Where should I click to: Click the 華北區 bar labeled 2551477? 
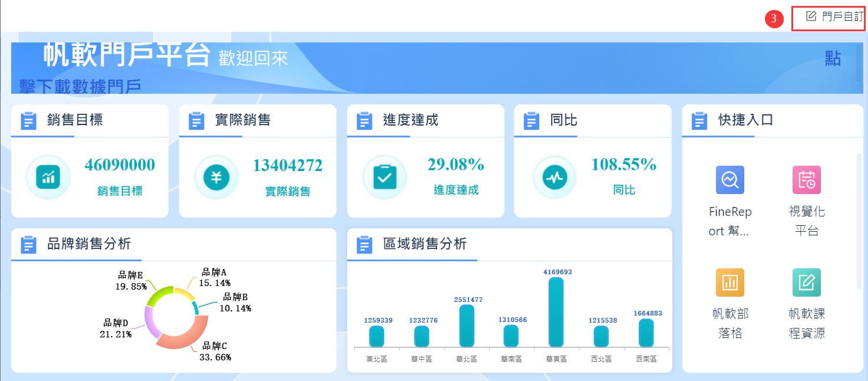click(467, 326)
